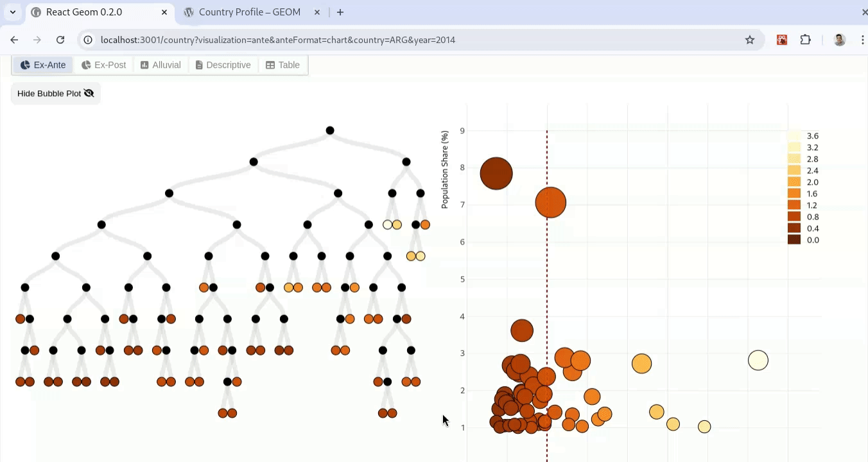Switch to the Ex-Post tab
Viewport: 868px width, 462px height.
[104, 65]
